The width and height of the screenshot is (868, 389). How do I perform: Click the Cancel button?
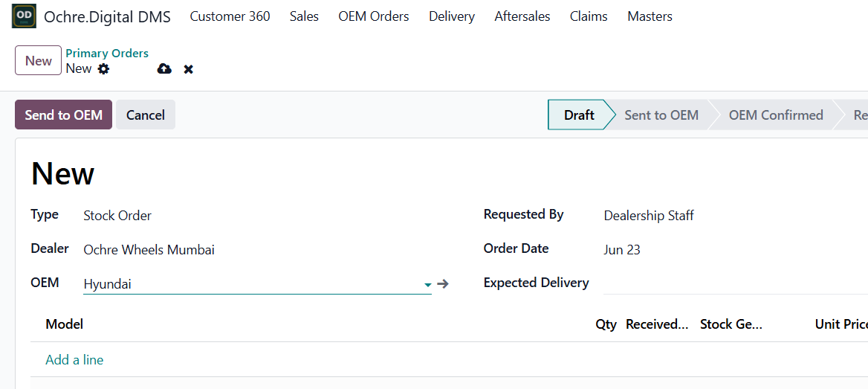click(146, 115)
